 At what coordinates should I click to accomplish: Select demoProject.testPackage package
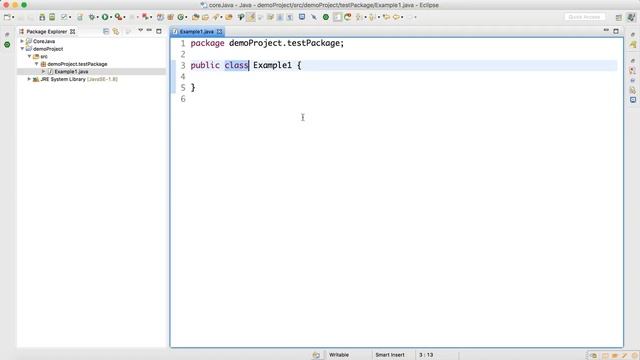click(77, 64)
